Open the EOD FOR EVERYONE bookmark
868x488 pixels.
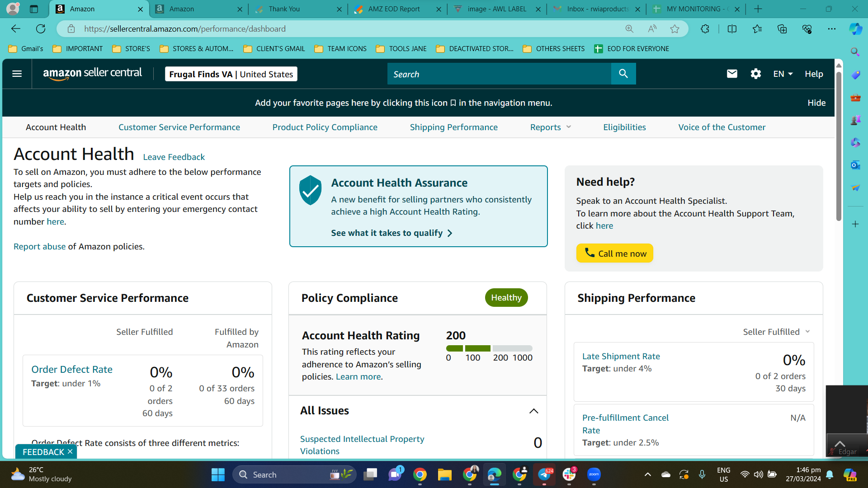[632, 49]
